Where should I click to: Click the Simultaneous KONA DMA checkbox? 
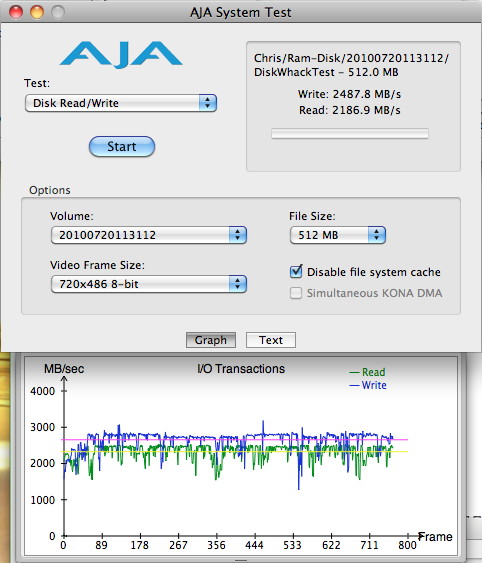coord(296,293)
